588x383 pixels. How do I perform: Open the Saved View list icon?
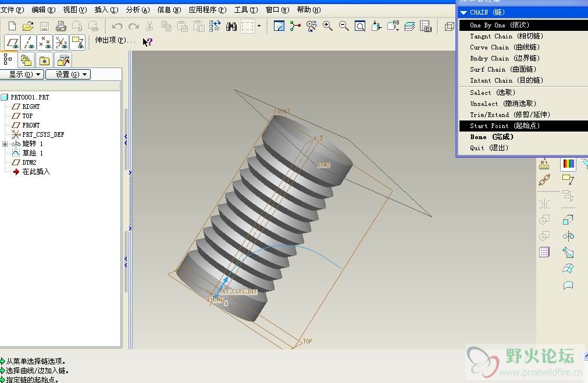pos(393,26)
